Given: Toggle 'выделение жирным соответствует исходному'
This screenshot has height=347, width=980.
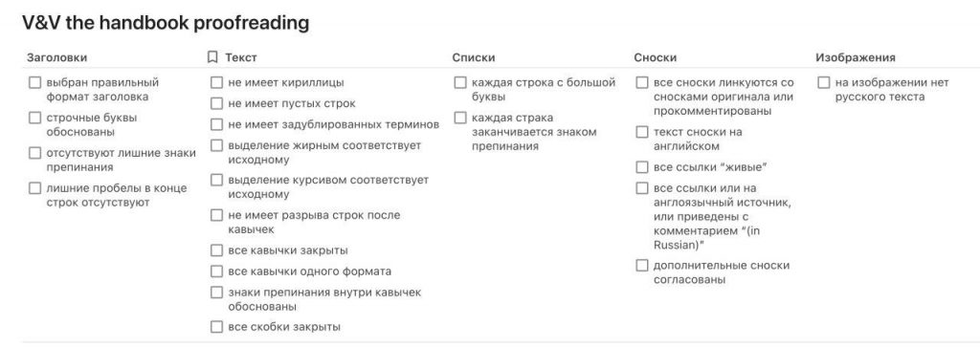Looking at the screenshot, I should [x=216, y=145].
